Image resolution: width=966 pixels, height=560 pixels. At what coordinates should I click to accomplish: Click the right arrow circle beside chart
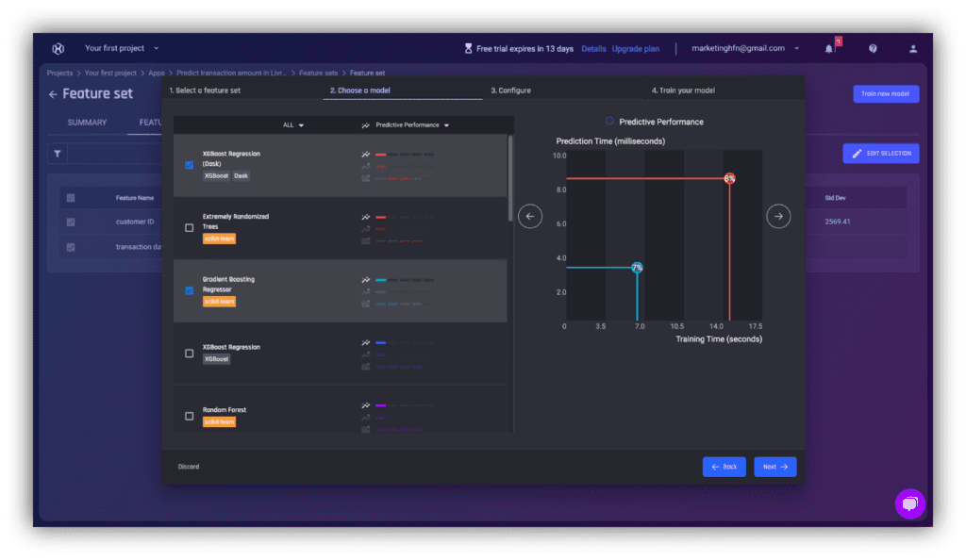tap(778, 216)
